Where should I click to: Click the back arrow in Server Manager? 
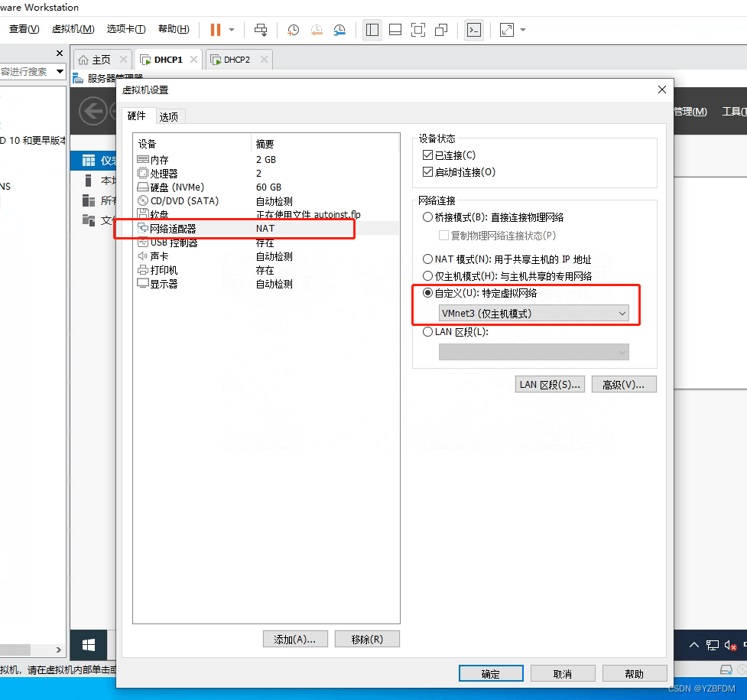tap(93, 111)
